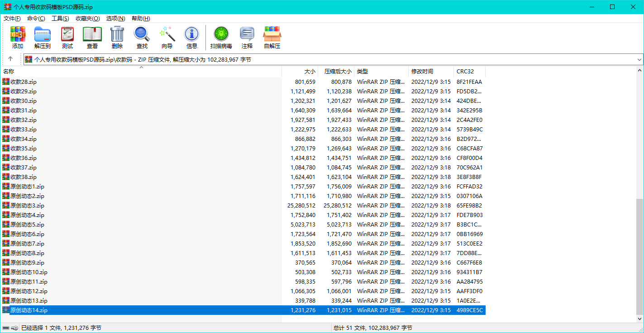Sort by the 压缩后大小 column header
This screenshot has width=644, height=333.
pos(336,72)
